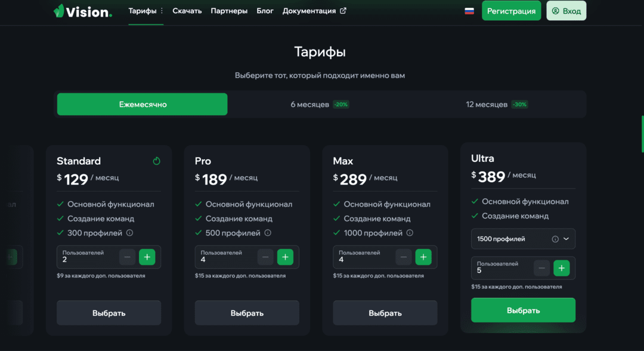This screenshot has width=644, height=351.
Task: Click the Ultra plan users value 5
Action: click(x=479, y=270)
